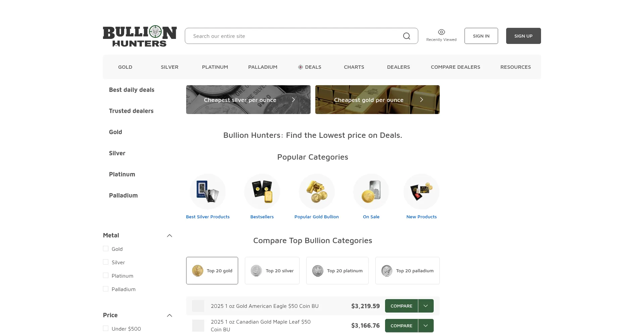Screen dimensions: 644x333
Task: Select the Top 20 silver tab
Action: [272, 271]
